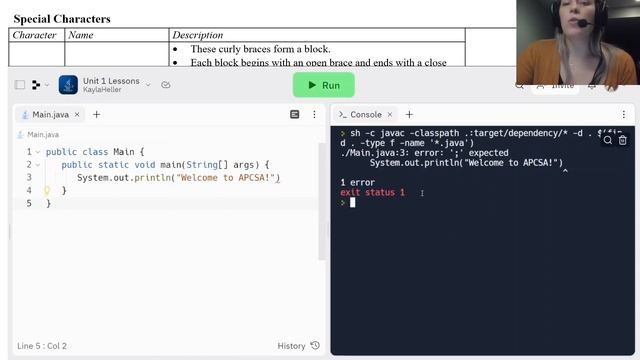640x360 pixels.
Task: Click the webcam video thumbnail
Action: [x=578, y=42]
